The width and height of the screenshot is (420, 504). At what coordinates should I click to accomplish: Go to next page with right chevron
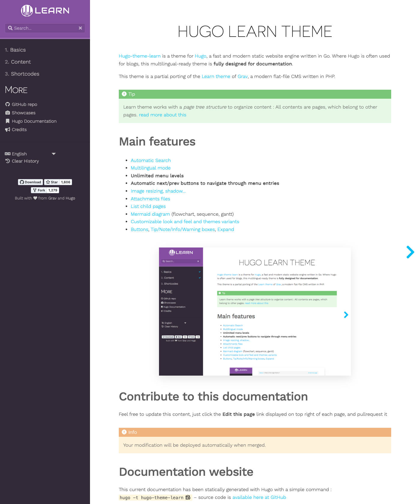click(x=410, y=252)
